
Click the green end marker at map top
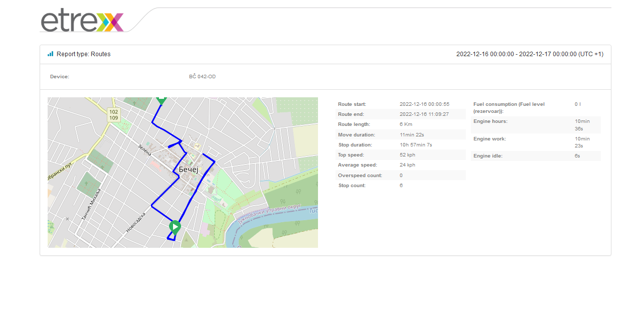pos(161,100)
